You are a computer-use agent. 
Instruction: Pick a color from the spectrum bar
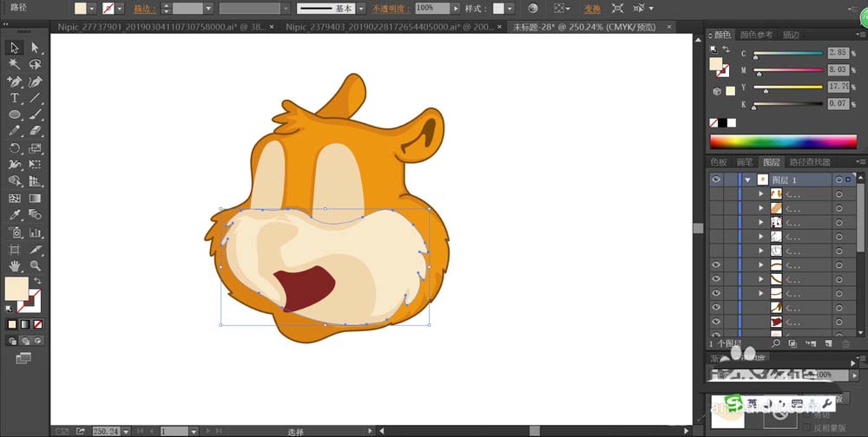[x=783, y=141]
